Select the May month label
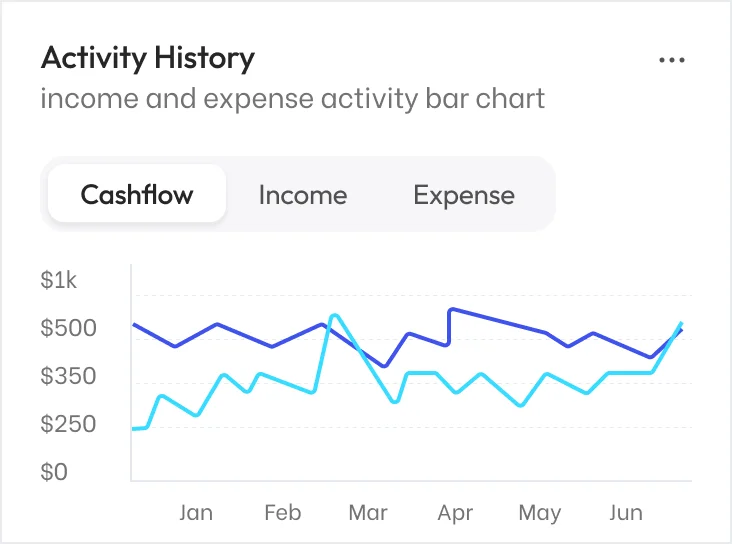The width and height of the screenshot is (732, 544). click(540, 513)
